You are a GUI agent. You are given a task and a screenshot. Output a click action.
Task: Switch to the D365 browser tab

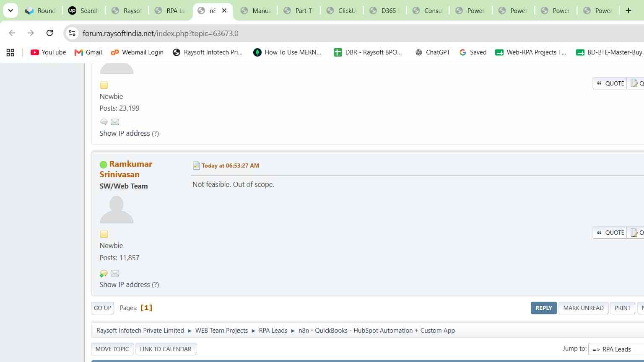[384, 10]
